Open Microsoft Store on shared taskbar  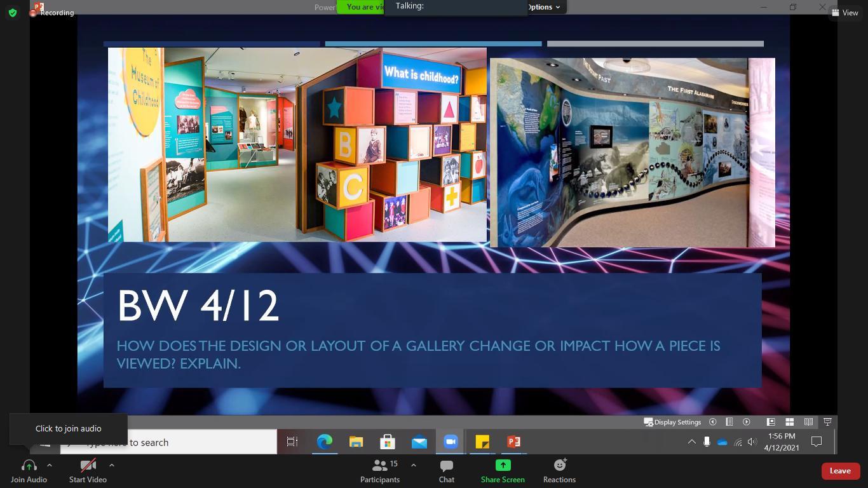pos(388,442)
